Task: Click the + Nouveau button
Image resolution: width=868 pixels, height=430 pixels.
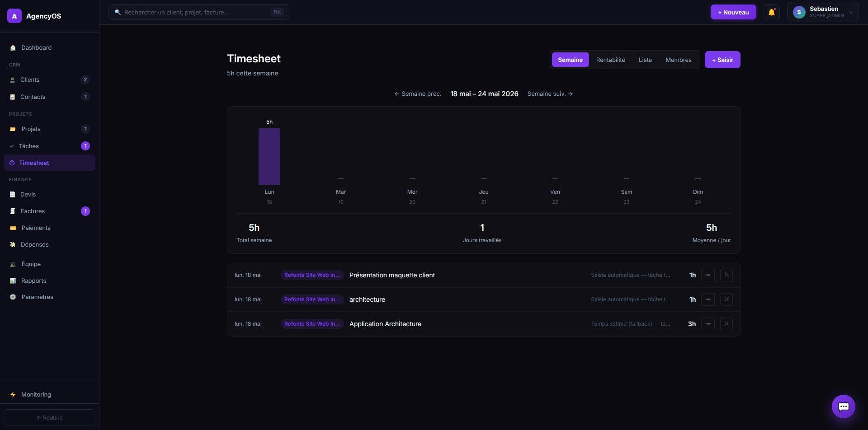Action: pyautogui.click(x=733, y=12)
